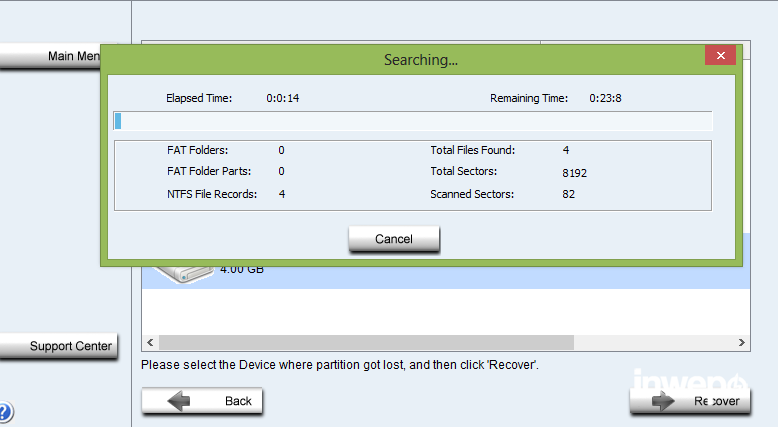Viewport: 778px width, 427px height.
Task: Click the left arrow icon on Back button
Action: point(179,401)
